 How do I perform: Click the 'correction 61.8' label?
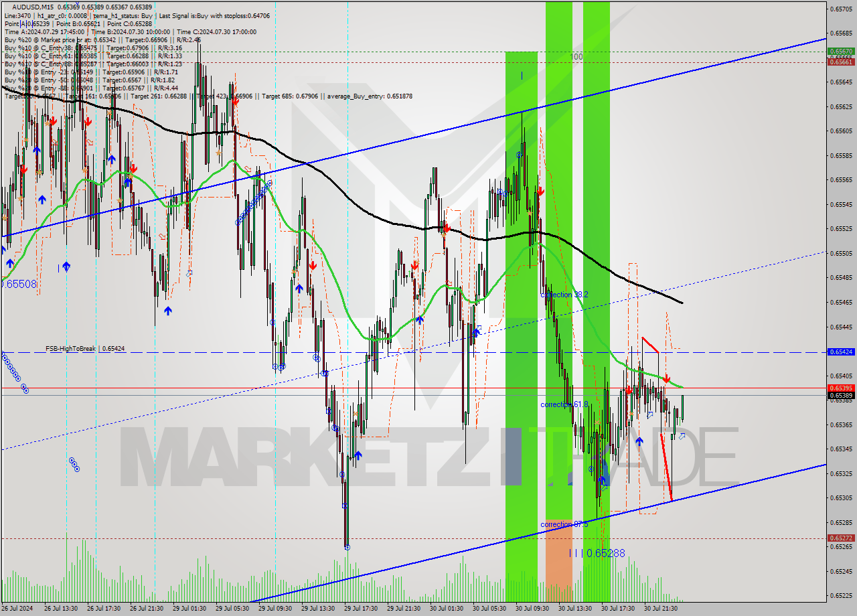(x=564, y=404)
